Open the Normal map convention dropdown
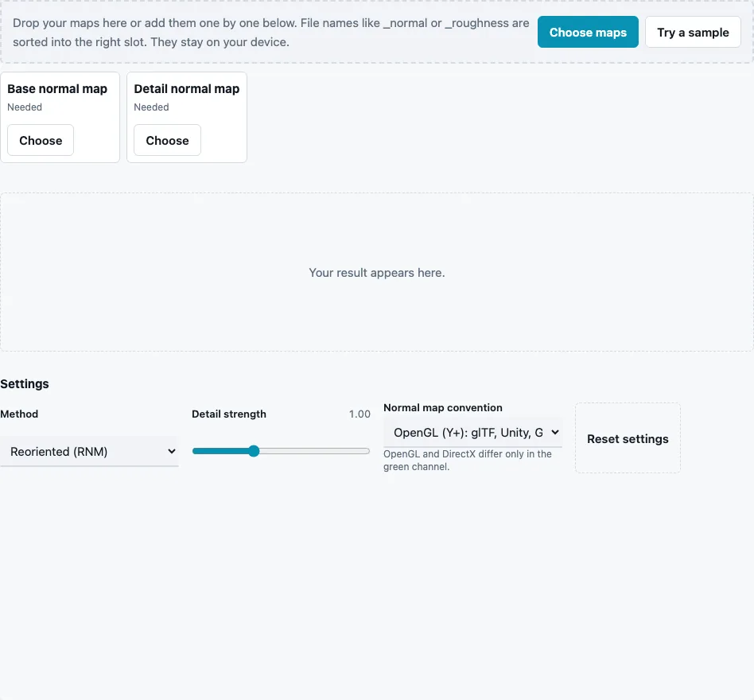The image size is (754, 700). 472,433
